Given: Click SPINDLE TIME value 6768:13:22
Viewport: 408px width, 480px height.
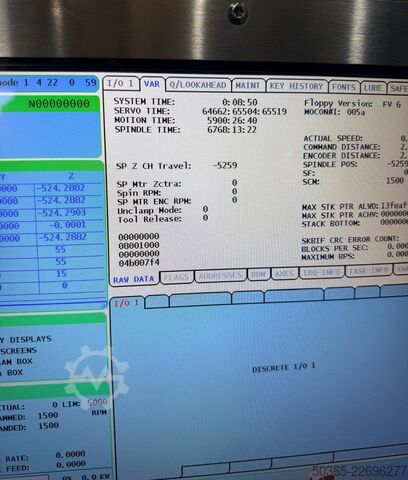Looking at the screenshot, I should click(x=232, y=129).
